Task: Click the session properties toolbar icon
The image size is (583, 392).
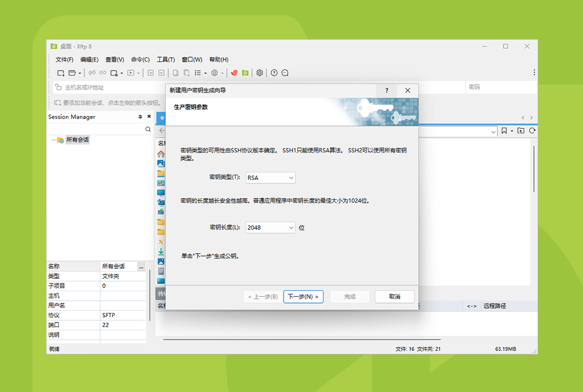Action: 114,73
